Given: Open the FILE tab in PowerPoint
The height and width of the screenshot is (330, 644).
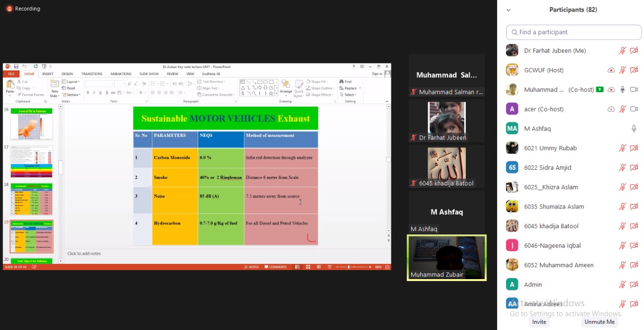Looking at the screenshot, I should tap(11, 74).
